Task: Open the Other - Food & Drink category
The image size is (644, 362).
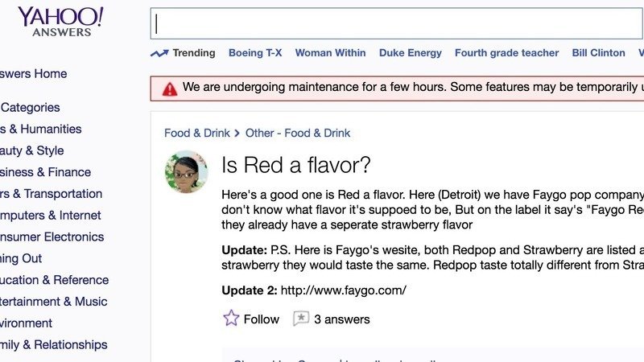Action: (x=298, y=133)
